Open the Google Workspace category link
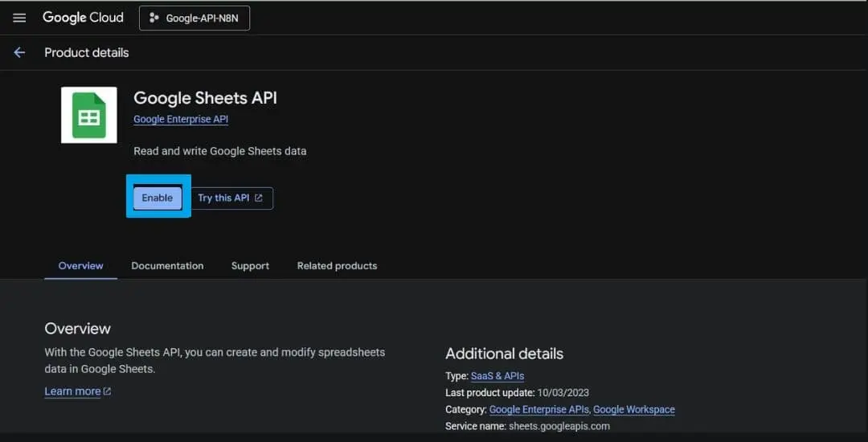 (x=634, y=410)
